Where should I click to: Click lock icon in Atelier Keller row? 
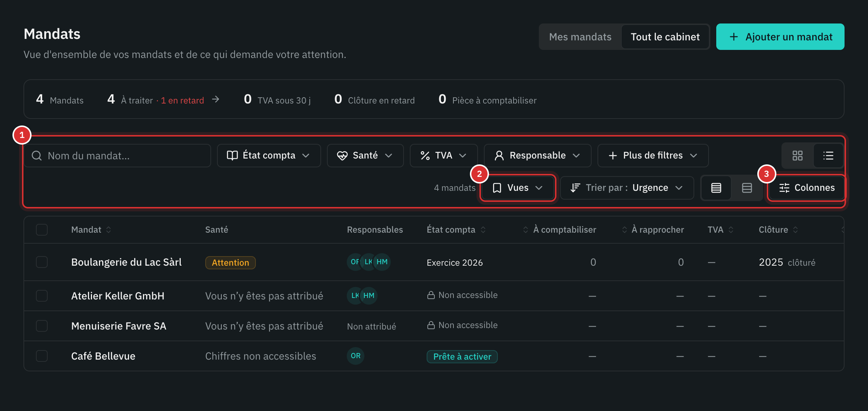pos(431,295)
